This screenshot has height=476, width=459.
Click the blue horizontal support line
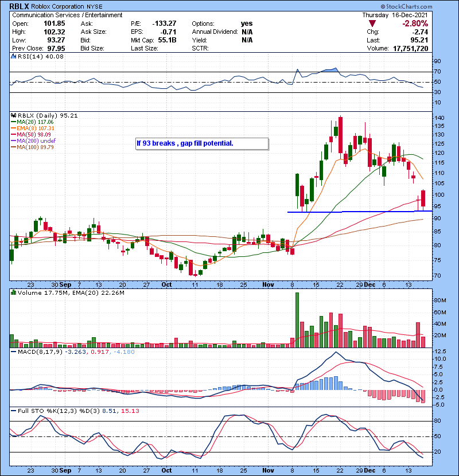tap(356, 212)
